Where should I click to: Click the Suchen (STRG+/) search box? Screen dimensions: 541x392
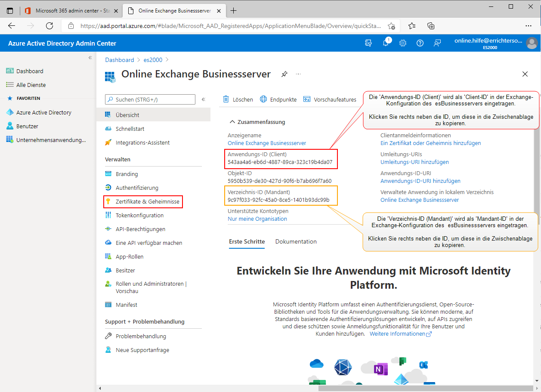(x=150, y=99)
